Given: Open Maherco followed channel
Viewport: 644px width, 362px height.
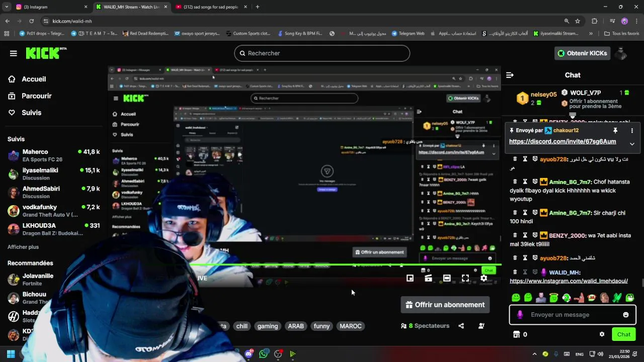Looking at the screenshot, I should tap(54, 155).
